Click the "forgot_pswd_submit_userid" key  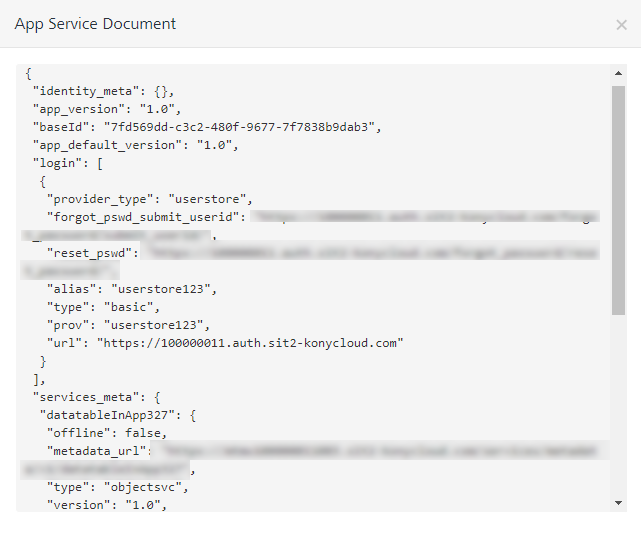point(143,217)
